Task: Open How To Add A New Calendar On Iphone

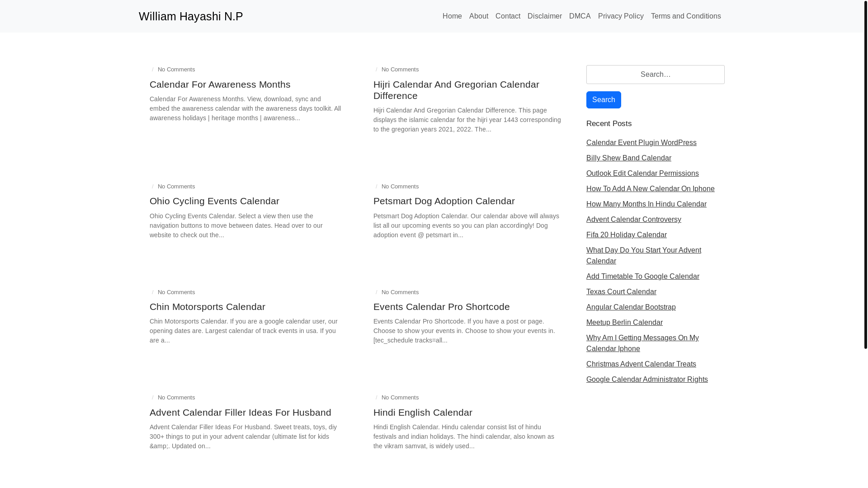Action: (650, 189)
